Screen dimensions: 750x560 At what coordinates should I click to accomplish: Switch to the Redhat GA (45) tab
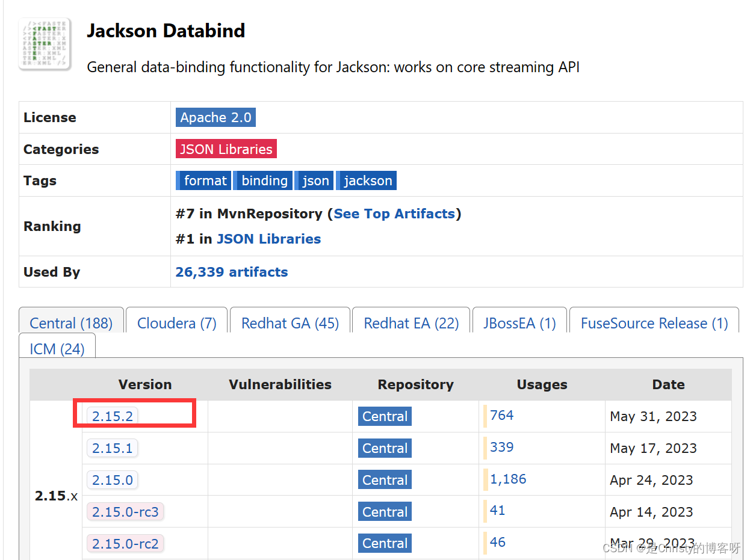coord(290,320)
